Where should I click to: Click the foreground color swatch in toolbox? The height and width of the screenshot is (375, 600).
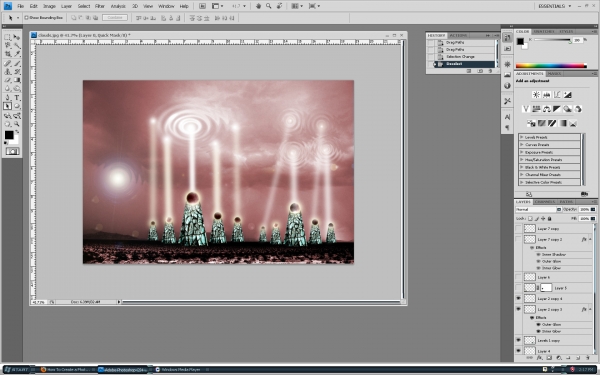[x=9, y=135]
